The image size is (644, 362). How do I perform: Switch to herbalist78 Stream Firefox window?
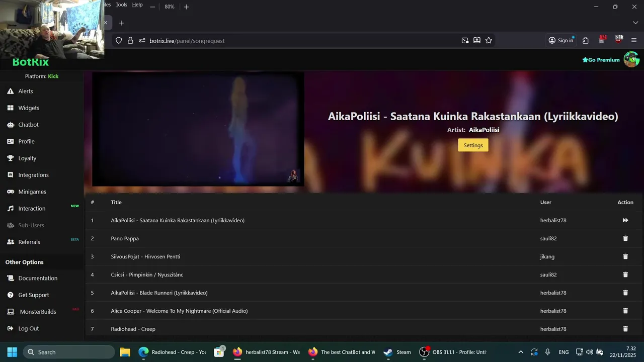[267, 352]
